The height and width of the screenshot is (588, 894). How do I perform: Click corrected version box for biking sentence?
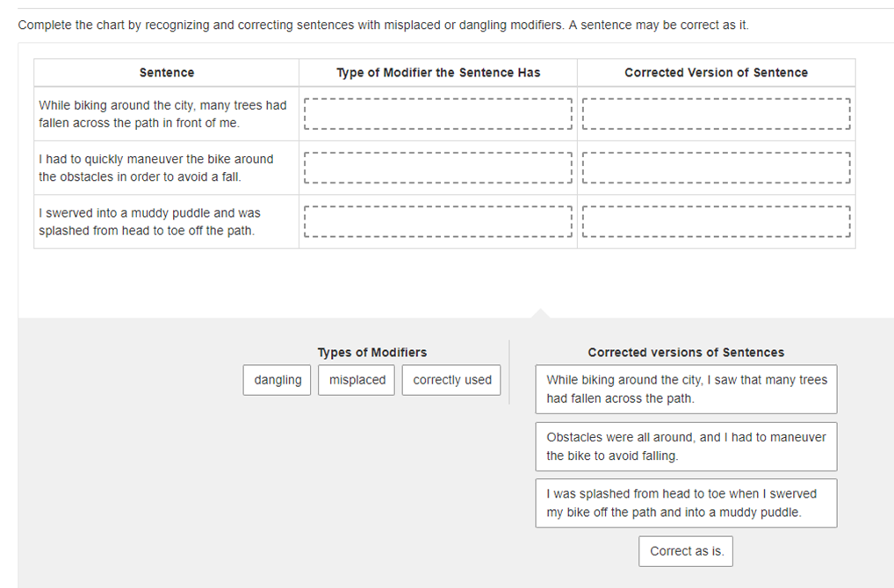[x=716, y=114]
